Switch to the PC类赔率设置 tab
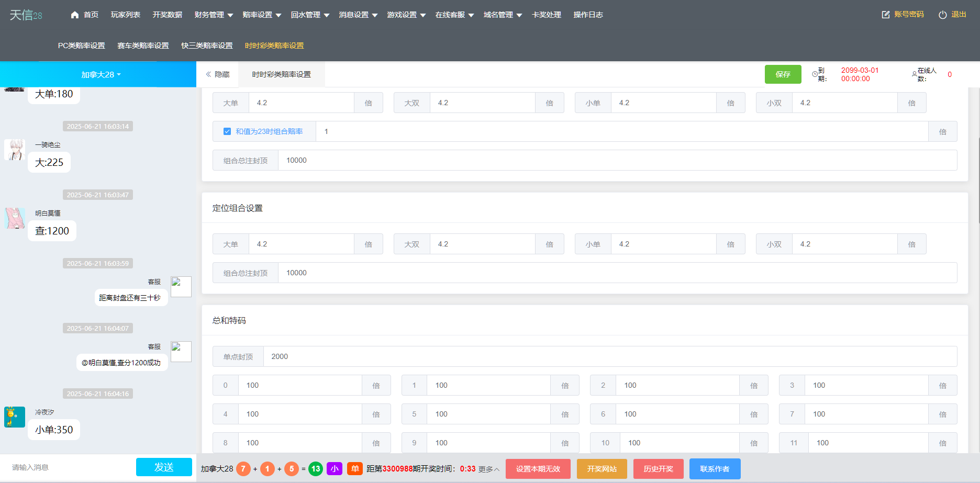The image size is (980, 483). 81,46
